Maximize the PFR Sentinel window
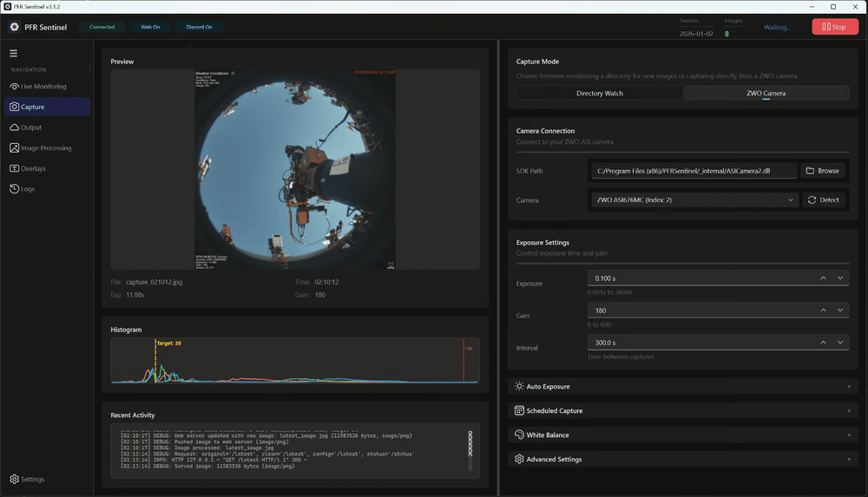 click(x=833, y=7)
